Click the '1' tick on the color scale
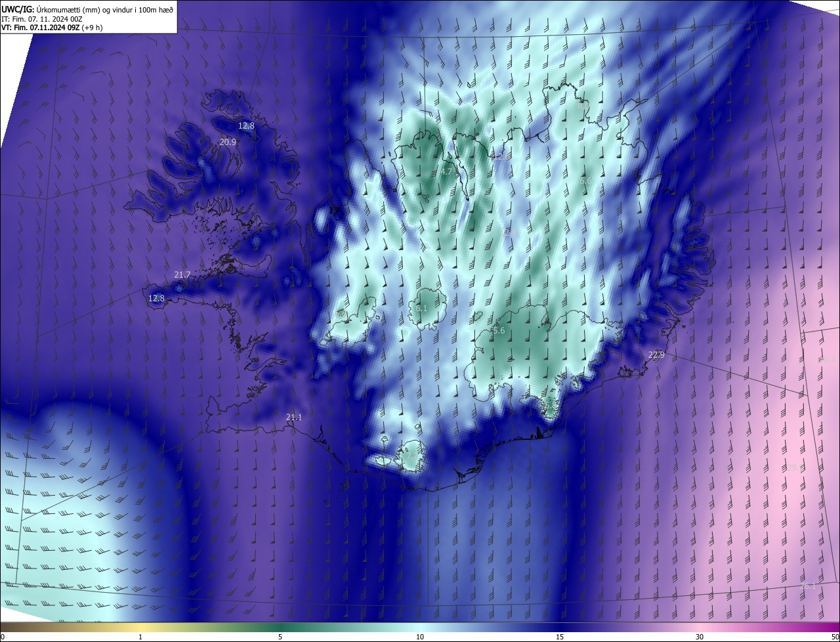The image size is (840, 642). [140, 637]
